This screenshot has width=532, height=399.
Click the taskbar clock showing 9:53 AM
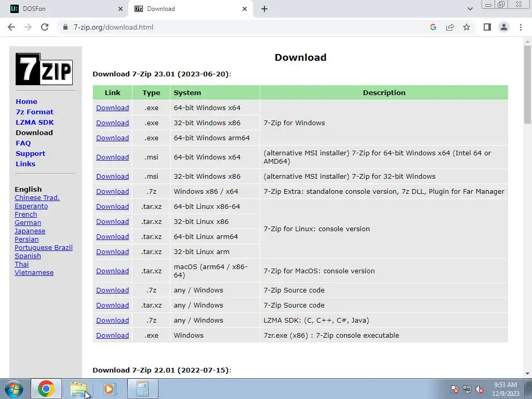click(x=506, y=389)
